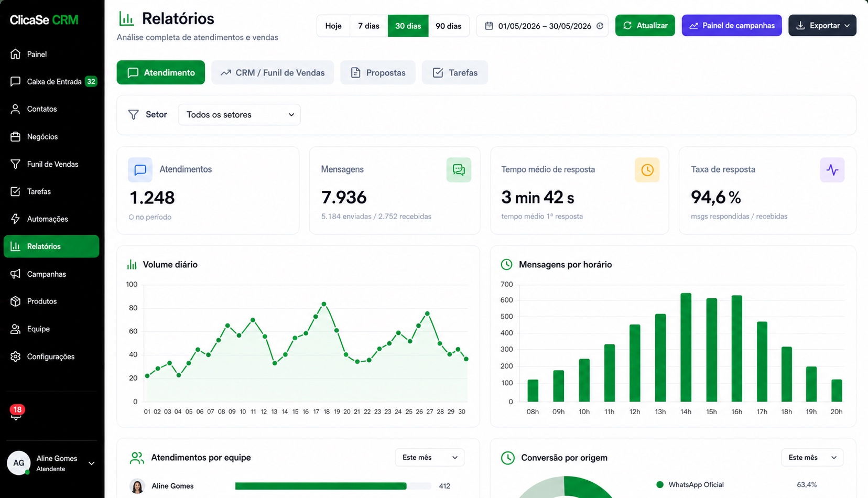Click the clock icon on Tempo médio card
Image resolution: width=868 pixels, height=498 pixels.
(x=647, y=169)
